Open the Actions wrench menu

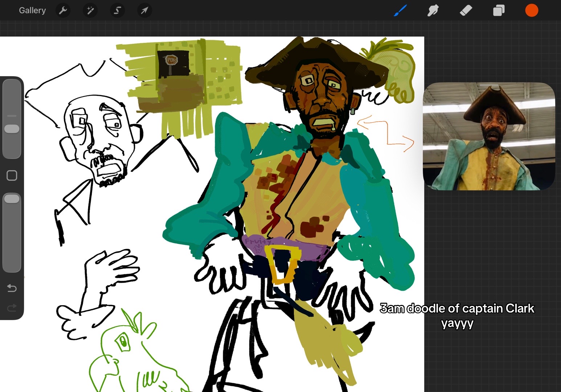63,11
